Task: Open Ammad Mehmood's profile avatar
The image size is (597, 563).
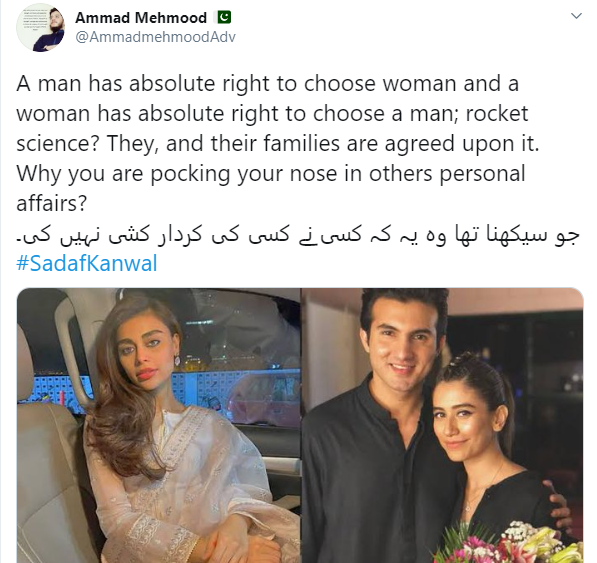Action: pos(41,27)
